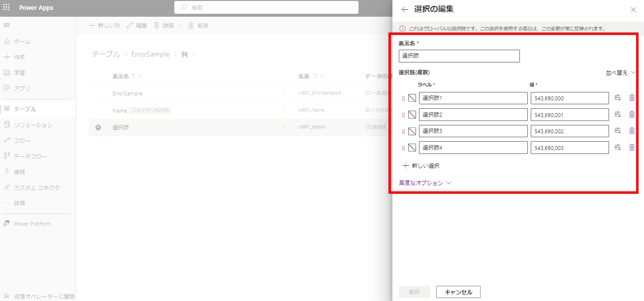Viewport: 644px width, 301px height.
Task: Open additional properties for 選択肢2
Action: coord(618,115)
